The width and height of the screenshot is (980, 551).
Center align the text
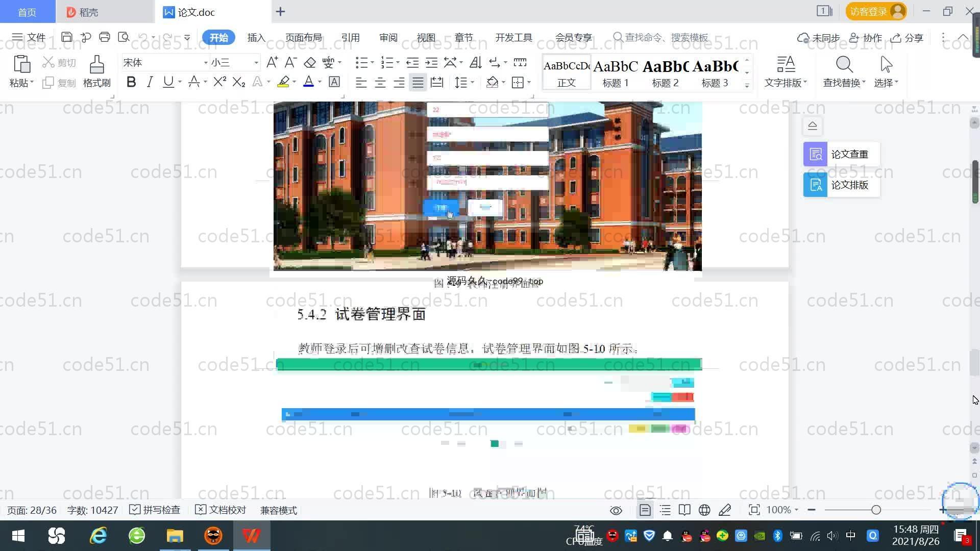(380, 82)
